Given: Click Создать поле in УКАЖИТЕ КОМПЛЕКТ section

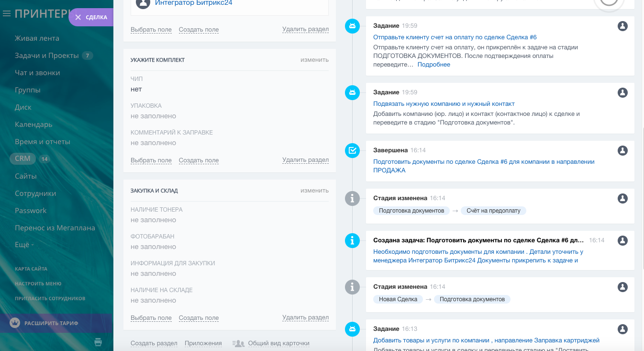Looking at the screenshot, I should [199, 160].
